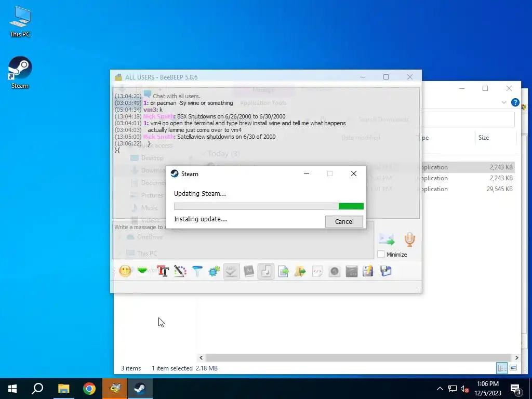Open taskbar Search magnifier

pos(37,389)
